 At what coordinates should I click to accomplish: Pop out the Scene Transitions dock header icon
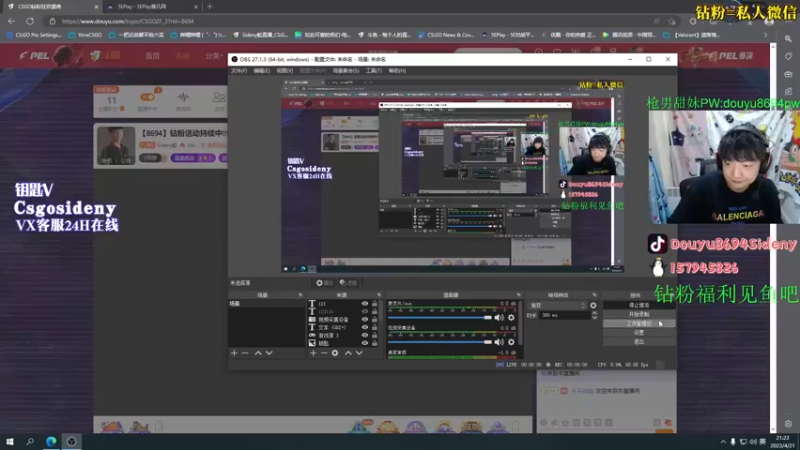point(594,295)
